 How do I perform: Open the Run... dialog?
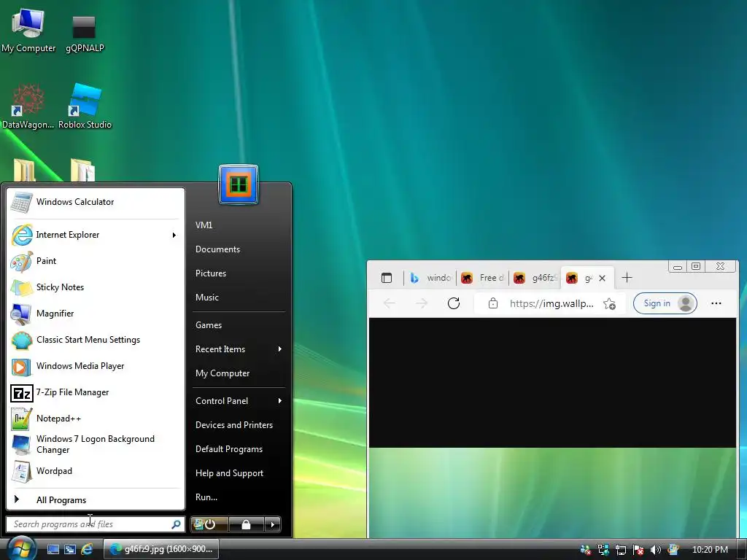click(239, 497)
